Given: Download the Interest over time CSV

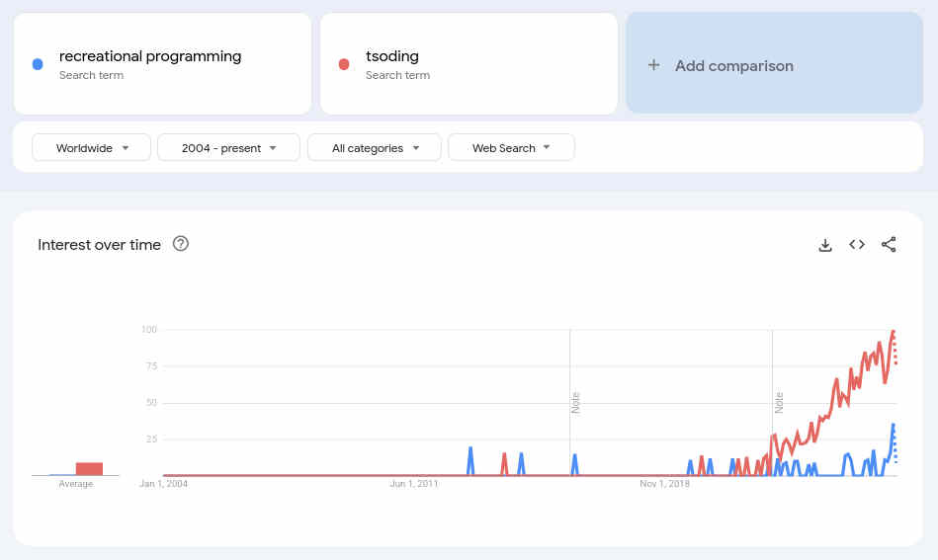Looking at the screenshot, I should [x=825, y=245].
